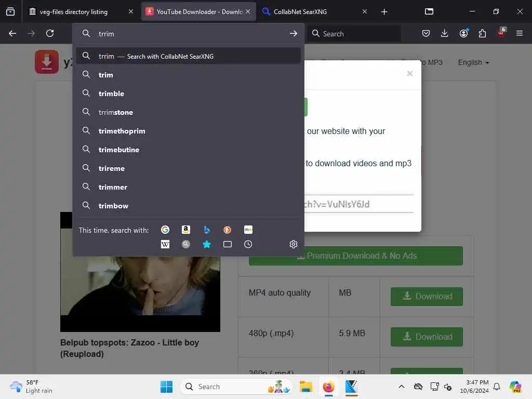Choose the 'trim' suggestion
This screenshot has width=532, height=399.
point(188,75)
